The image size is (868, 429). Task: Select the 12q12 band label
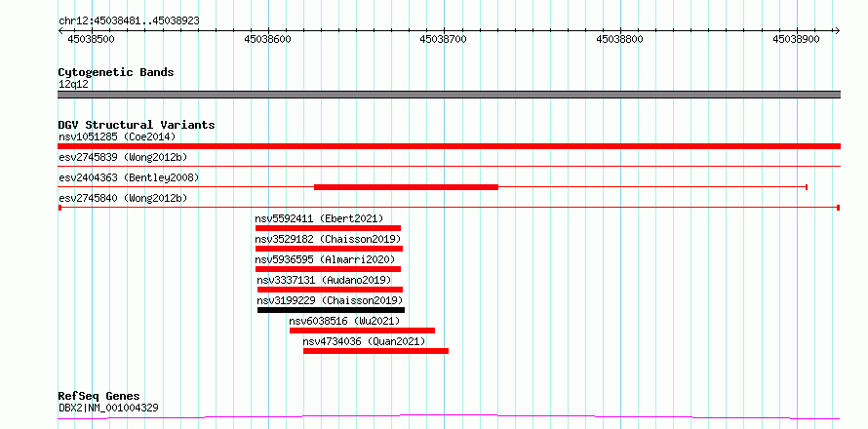[73, 85]
